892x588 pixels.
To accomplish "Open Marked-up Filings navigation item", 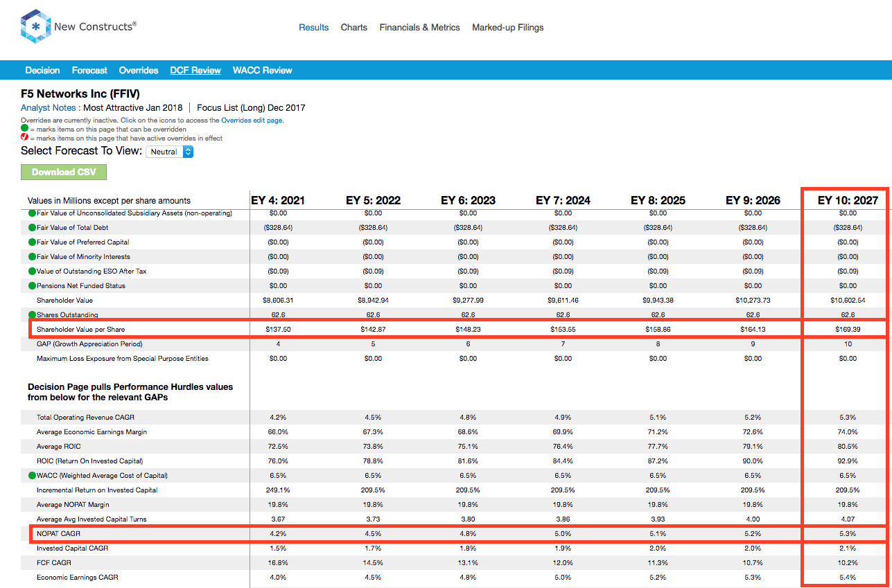I will pos(508,28).
